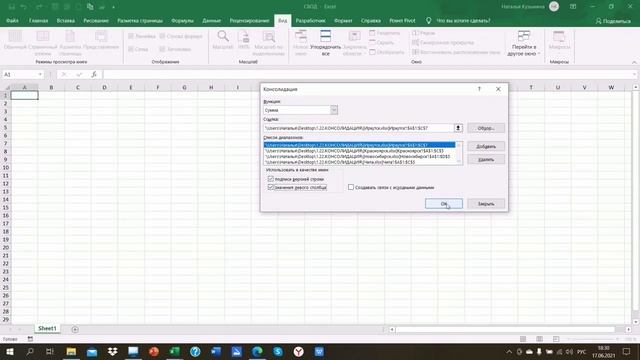640x360 pixels.
Task: Select the Sheet1 tab
Action: (x=47, y=329)
